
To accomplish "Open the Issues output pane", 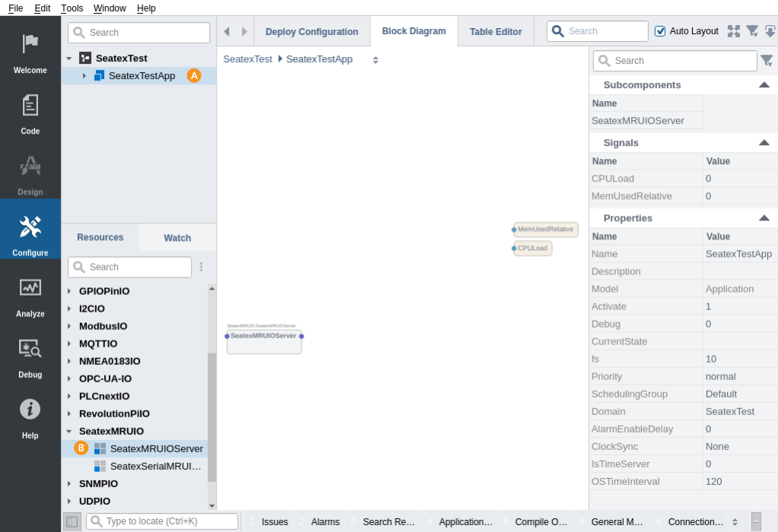I will [x=274, y=522].
